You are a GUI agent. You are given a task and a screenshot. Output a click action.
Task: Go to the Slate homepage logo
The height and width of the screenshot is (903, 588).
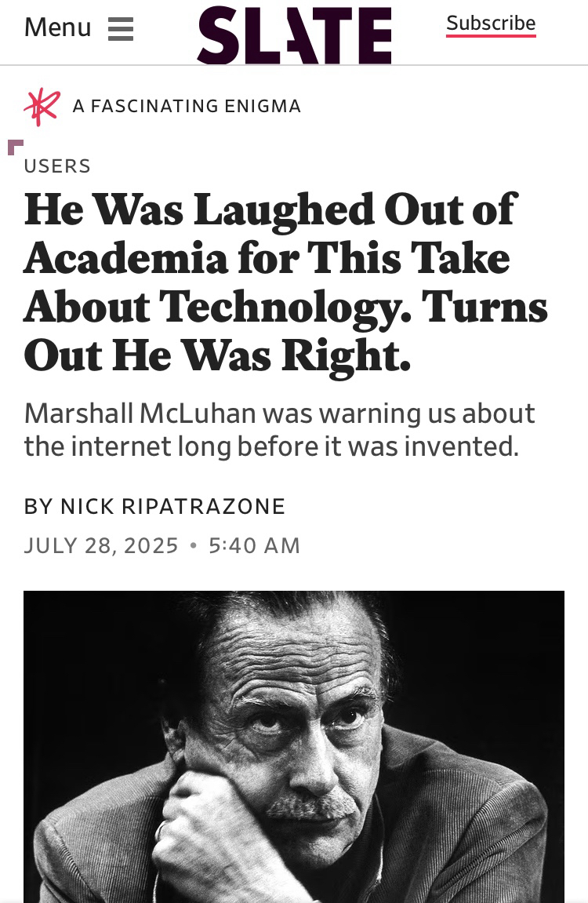point(294,35)
